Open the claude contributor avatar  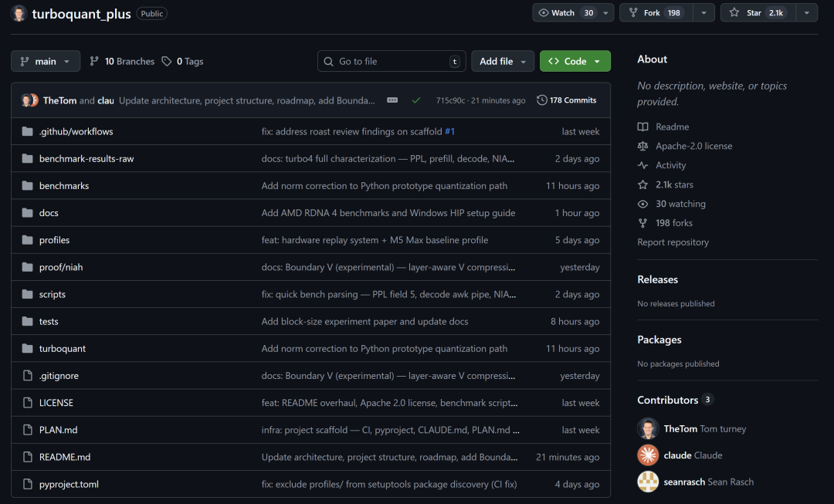pyautogui.click(x=648, y=455)
